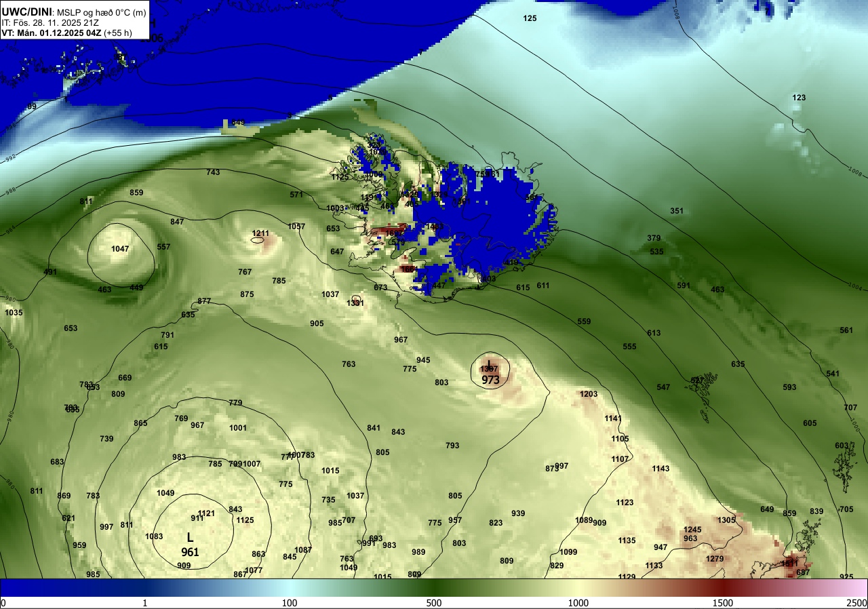Select the value 743
This screenshot has width=868, height=609.
coord(213,172)
